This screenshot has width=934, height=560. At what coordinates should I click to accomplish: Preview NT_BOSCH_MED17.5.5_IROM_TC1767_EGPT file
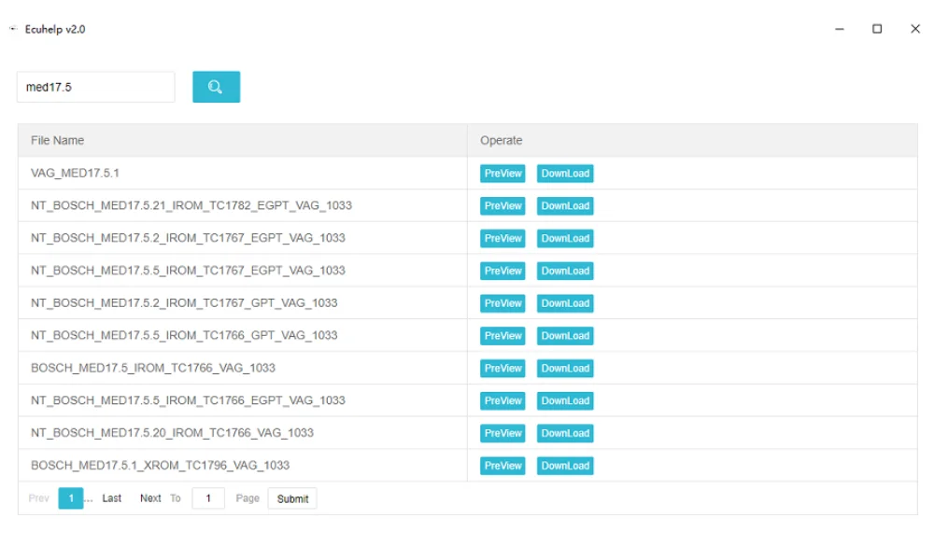pyautogui.click(x=502, y=271)
